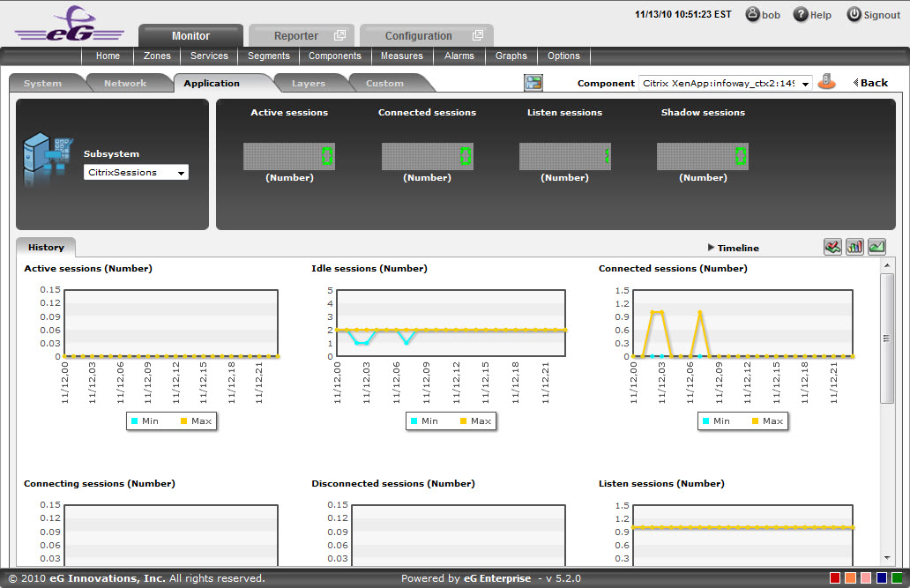Click the Max legend entry under Idle sessions chart
The image size is (910, 588).
(475, 421)
